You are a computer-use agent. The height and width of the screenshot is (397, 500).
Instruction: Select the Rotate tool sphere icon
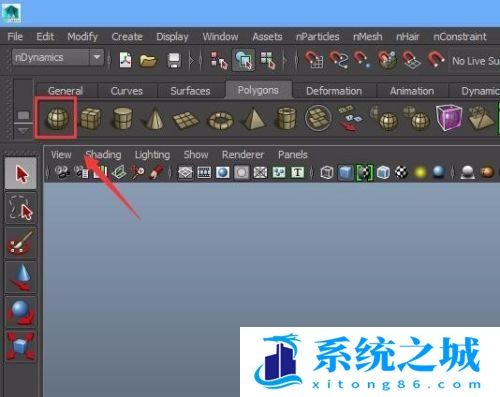click(x=21, y=312)
